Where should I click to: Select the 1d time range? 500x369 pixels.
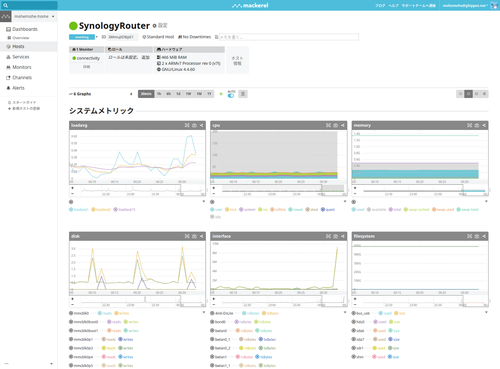coord(178,94)
